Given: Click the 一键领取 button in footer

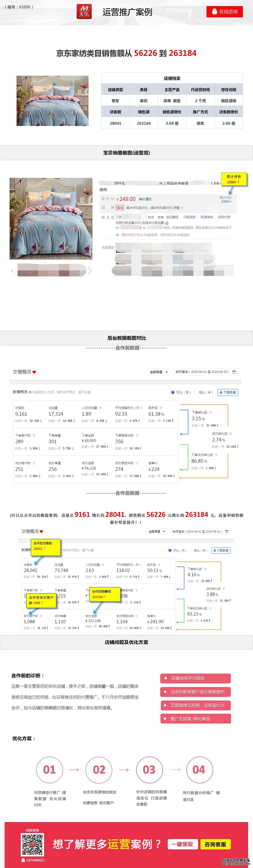Looking at the screenshot, I should pos(182,844).
